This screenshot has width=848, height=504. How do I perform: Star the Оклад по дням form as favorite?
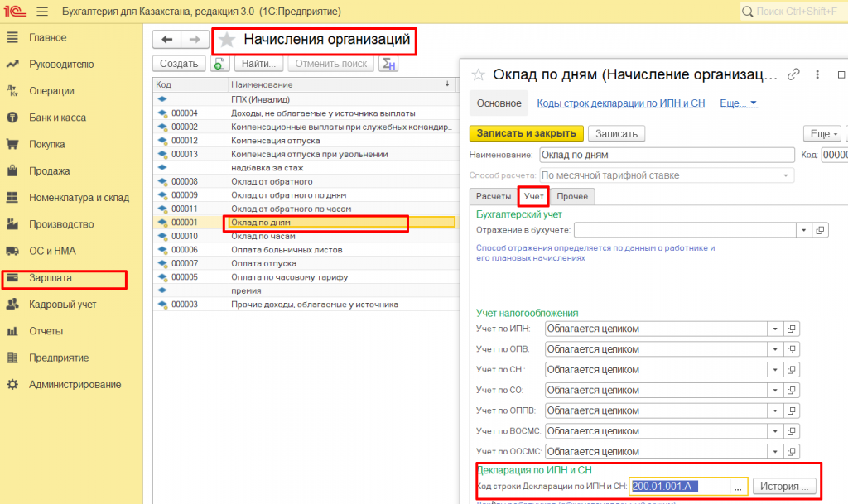click(478, 74)
